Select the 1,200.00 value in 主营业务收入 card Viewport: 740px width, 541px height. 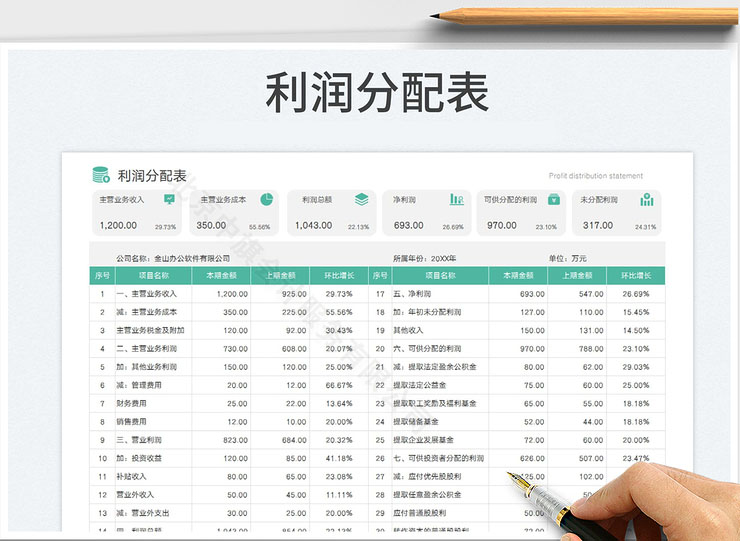click(x=119, y=225)
